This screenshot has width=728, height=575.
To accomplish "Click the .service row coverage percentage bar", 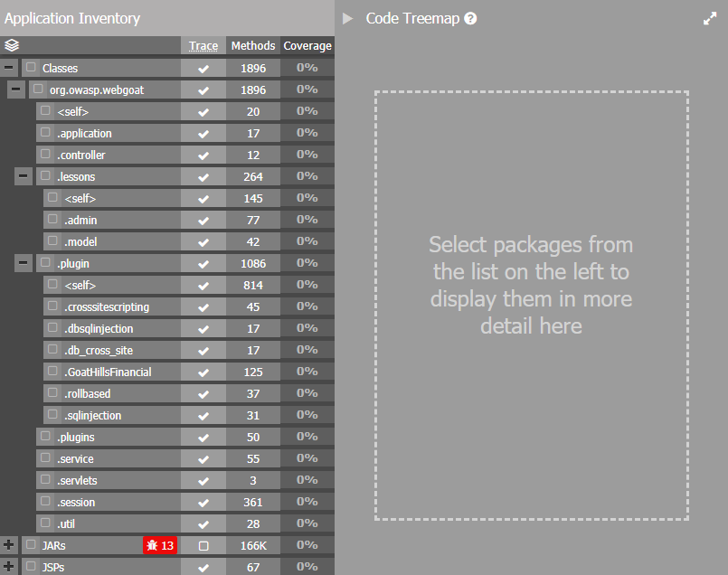I will (307, 458).
